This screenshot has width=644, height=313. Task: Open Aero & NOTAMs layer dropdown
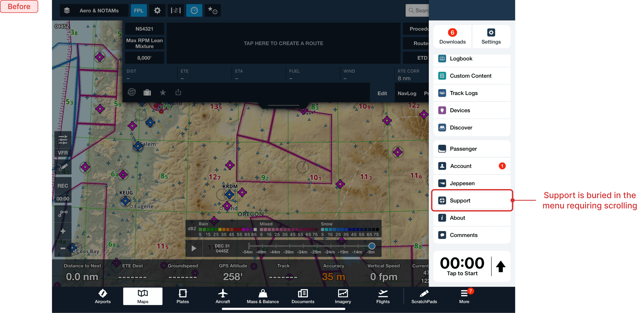99,11
